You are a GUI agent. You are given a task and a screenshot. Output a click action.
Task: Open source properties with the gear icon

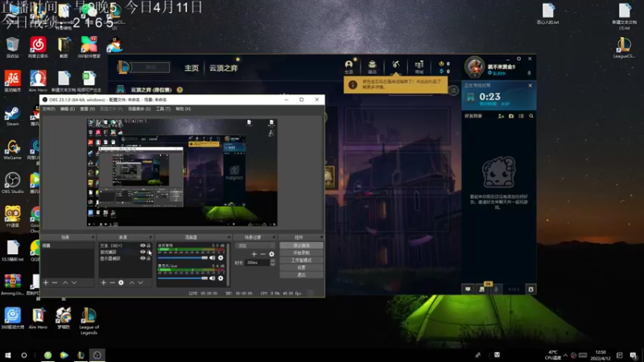[x=121, y=283]
